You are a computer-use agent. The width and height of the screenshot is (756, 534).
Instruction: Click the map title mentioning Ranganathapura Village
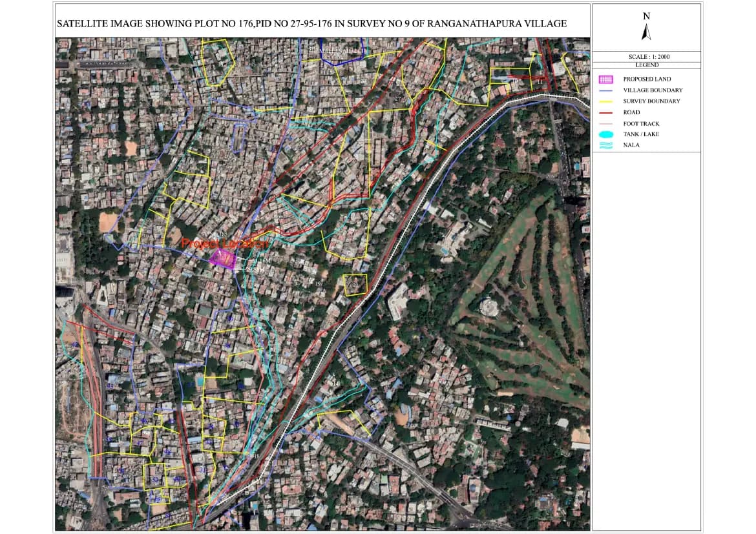pos(312,24)
